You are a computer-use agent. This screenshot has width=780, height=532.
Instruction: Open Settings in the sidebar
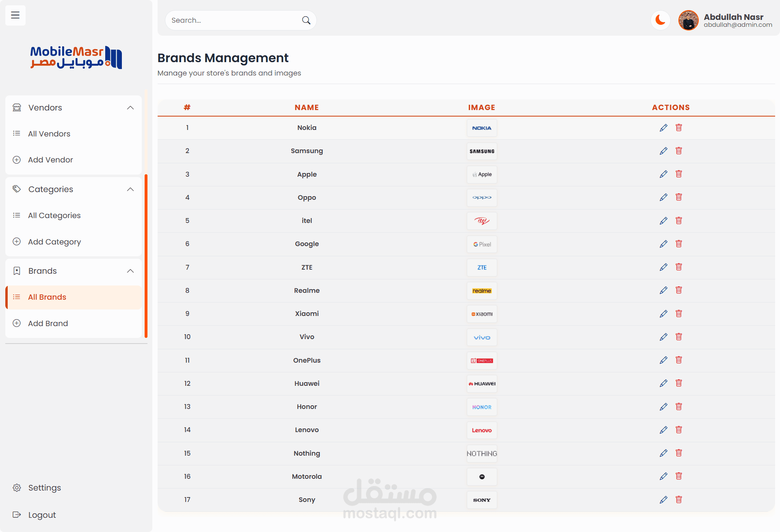[44, 488]
